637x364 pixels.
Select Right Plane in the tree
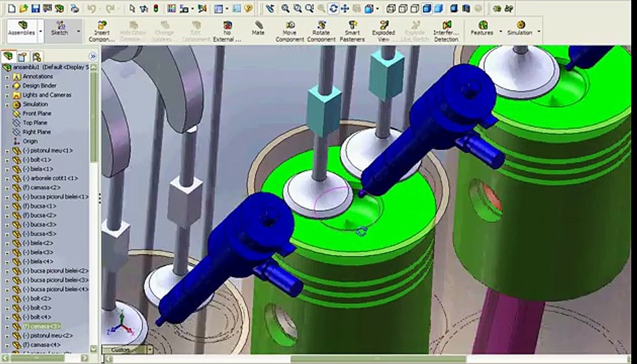point(36,132)
